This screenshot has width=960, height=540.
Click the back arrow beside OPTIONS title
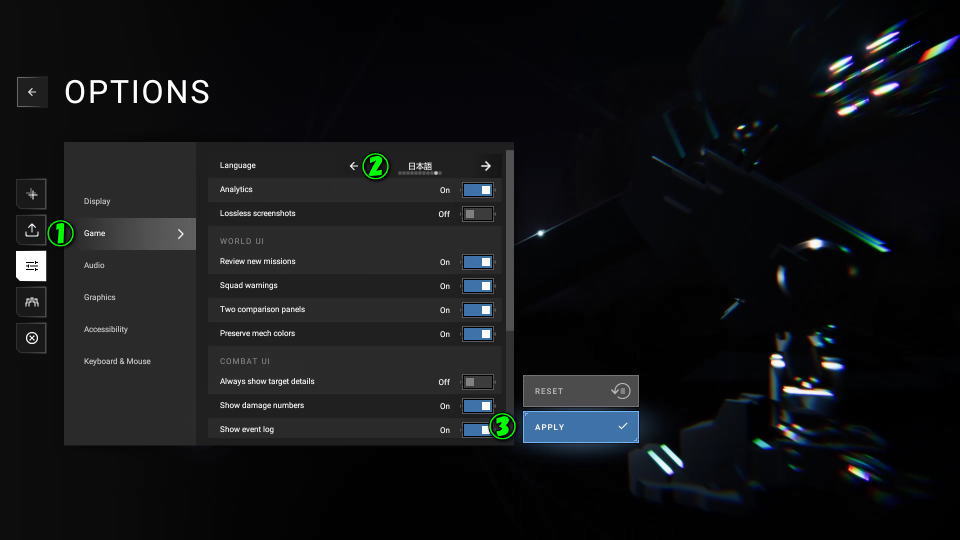point(32,92)
